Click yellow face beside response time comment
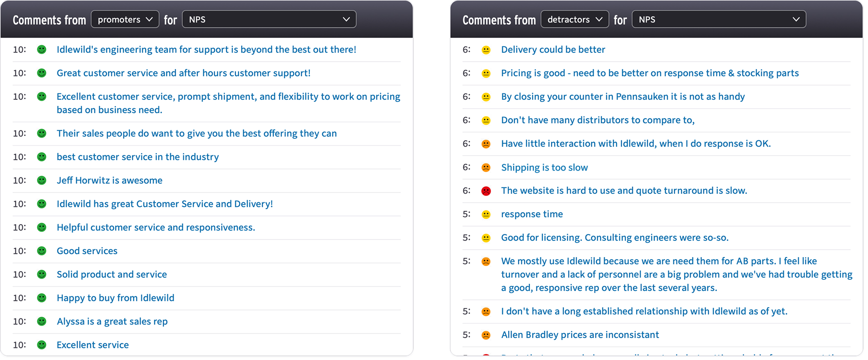 click(x=486, y=214)
